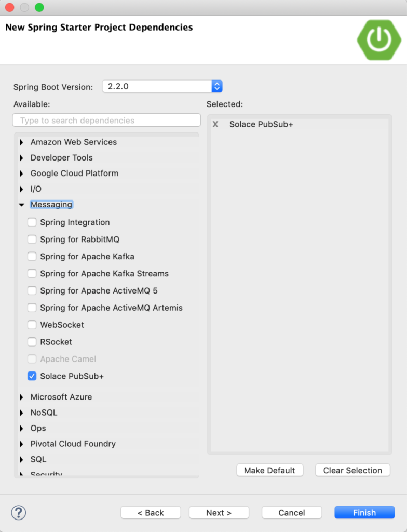Viewport: 407px width, 532px height.
Task: Tick Spring for Apache ActiveMQ Artemis
Action: click(x=32, y=308)
